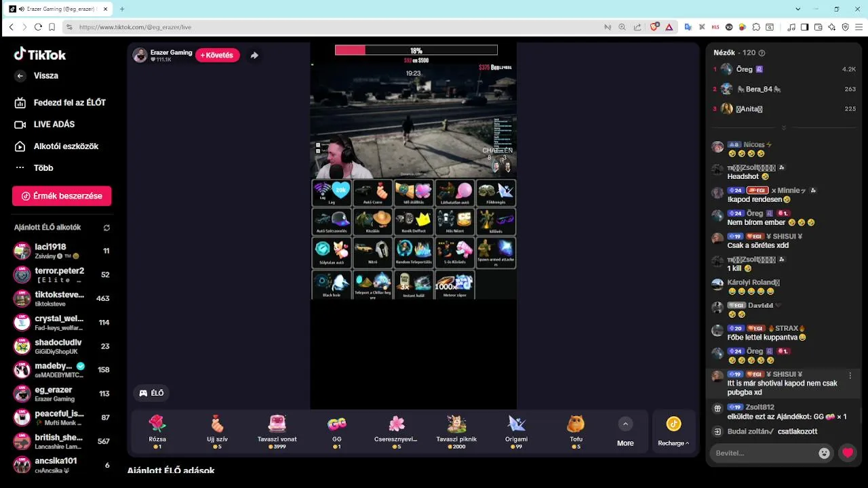The width and height of the screenshot is (868, 488).
Task: Go back with the Vissza arrow
Action: point(20,76)
